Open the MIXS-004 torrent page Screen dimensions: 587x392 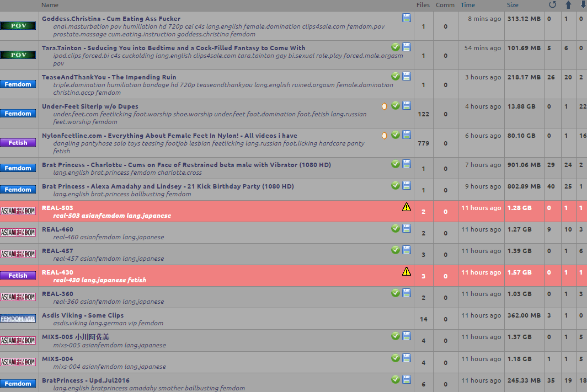click(x=57, y=359)
